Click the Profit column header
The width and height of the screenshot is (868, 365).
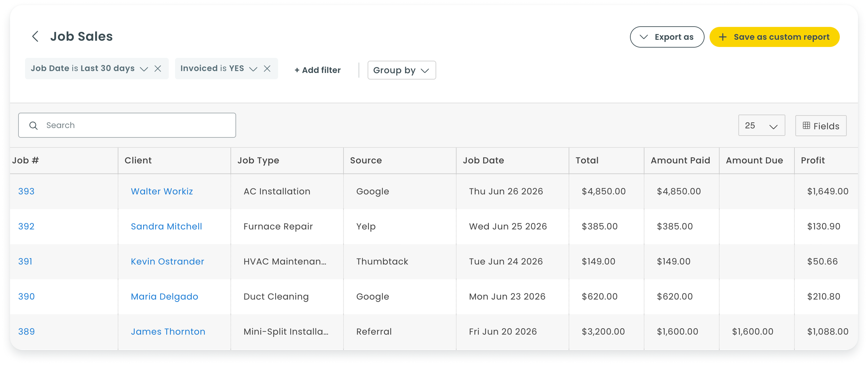pyautogui.click(x=826, y=161)
